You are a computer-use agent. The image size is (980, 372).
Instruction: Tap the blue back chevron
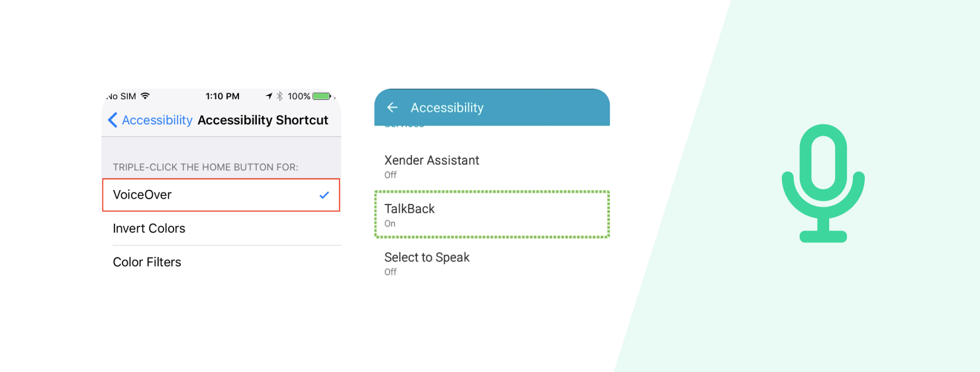click(x=113, y=120)
